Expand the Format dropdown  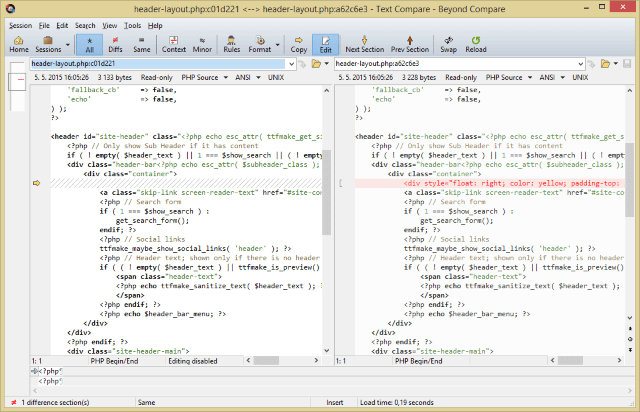coord(261,43)
